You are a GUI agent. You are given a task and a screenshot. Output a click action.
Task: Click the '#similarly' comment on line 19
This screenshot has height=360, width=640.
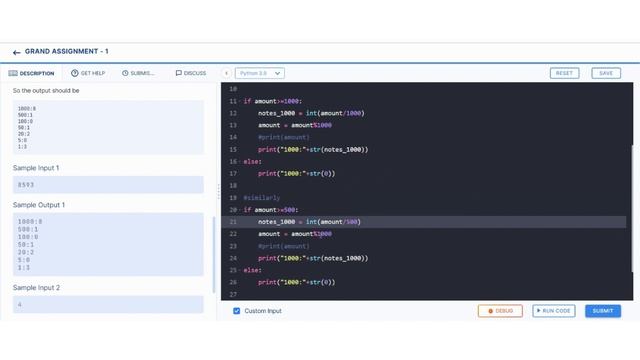(x=262, y=198)
